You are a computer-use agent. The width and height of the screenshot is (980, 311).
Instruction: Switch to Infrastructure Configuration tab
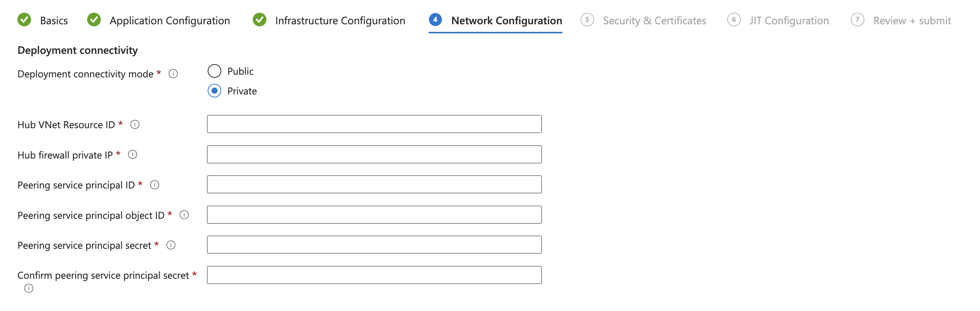pyautogui.click(x=340, y=20)
